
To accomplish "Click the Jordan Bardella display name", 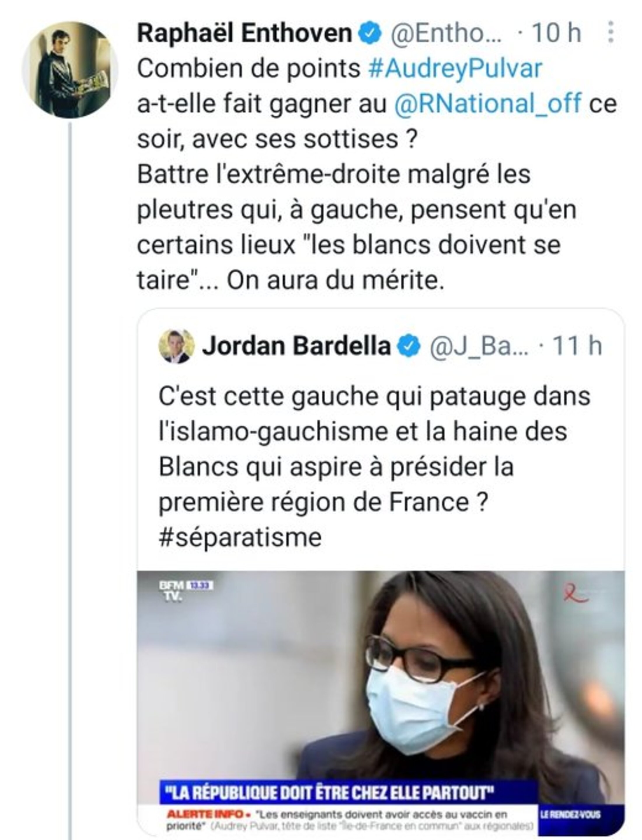I will (x=296, y=346).
